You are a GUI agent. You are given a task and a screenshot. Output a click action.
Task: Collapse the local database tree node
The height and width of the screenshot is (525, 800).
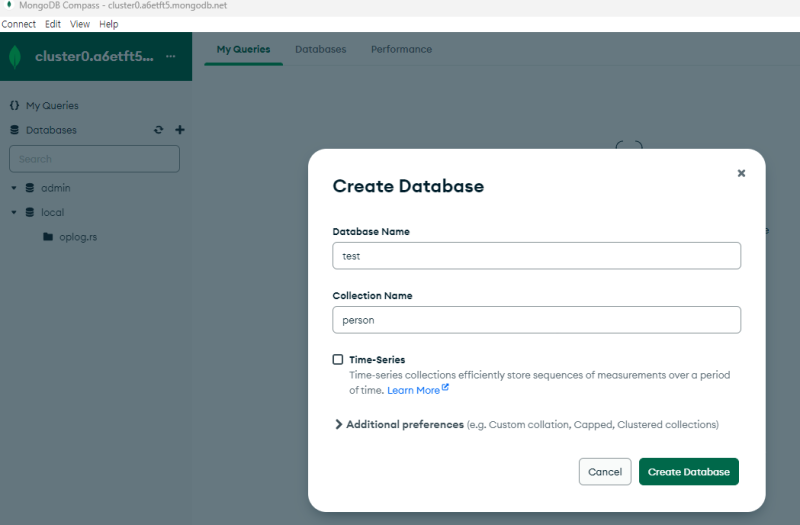[14, 213]
